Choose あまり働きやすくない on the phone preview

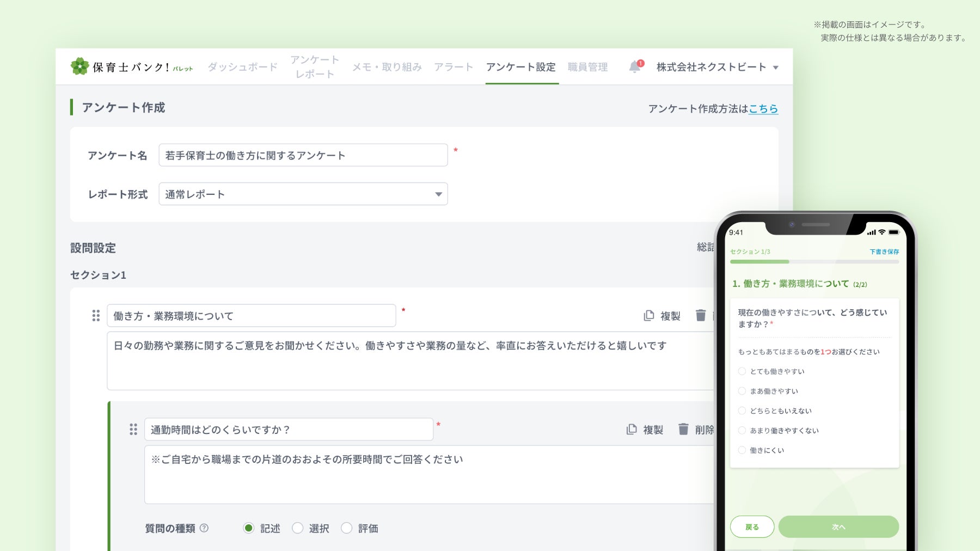pos(742,430)
